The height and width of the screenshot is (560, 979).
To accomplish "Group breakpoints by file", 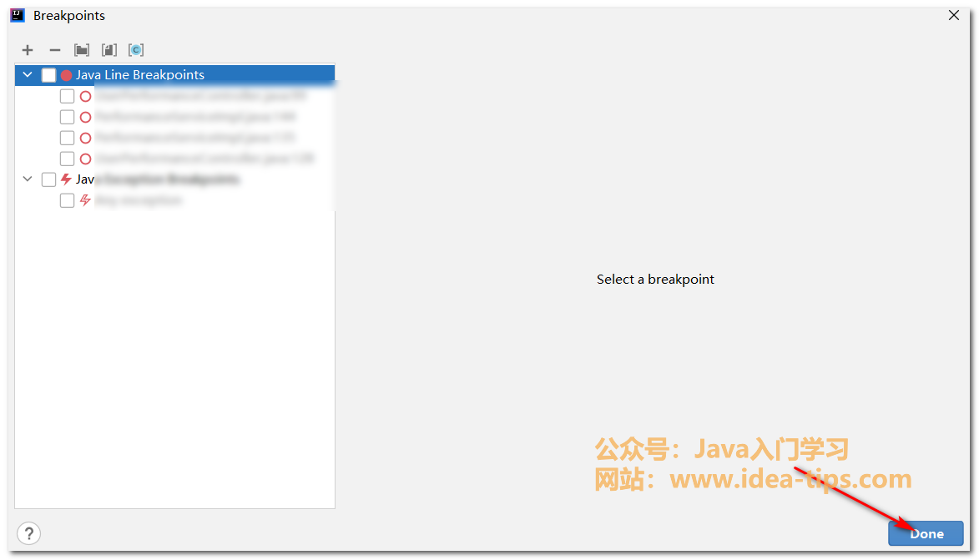I will tap(109, 50).
